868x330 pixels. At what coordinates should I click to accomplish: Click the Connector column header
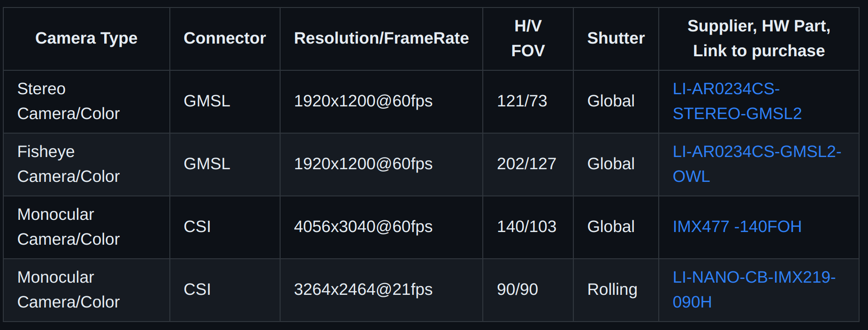click(x=225, y=38)
